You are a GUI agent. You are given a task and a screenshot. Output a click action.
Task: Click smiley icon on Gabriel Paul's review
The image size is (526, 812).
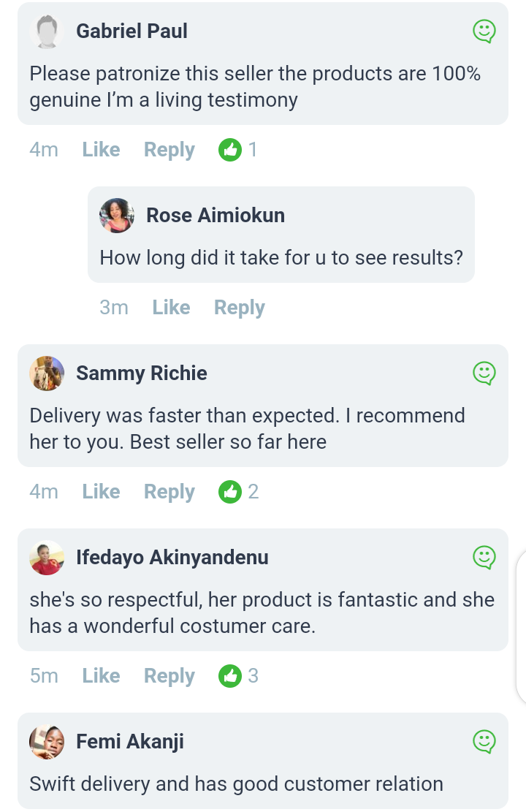tap(484, 31)
